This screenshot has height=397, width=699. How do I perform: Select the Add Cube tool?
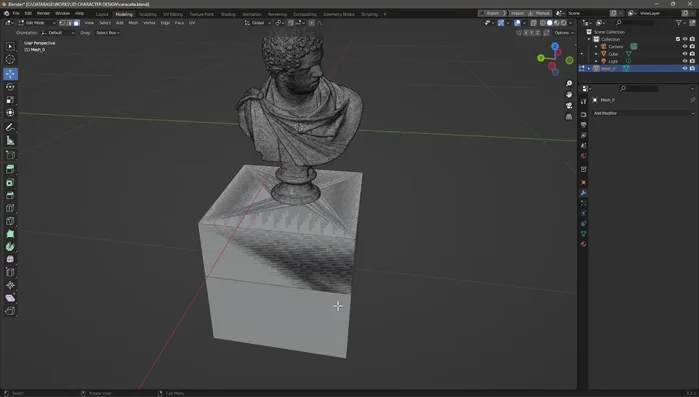point(10,155)
